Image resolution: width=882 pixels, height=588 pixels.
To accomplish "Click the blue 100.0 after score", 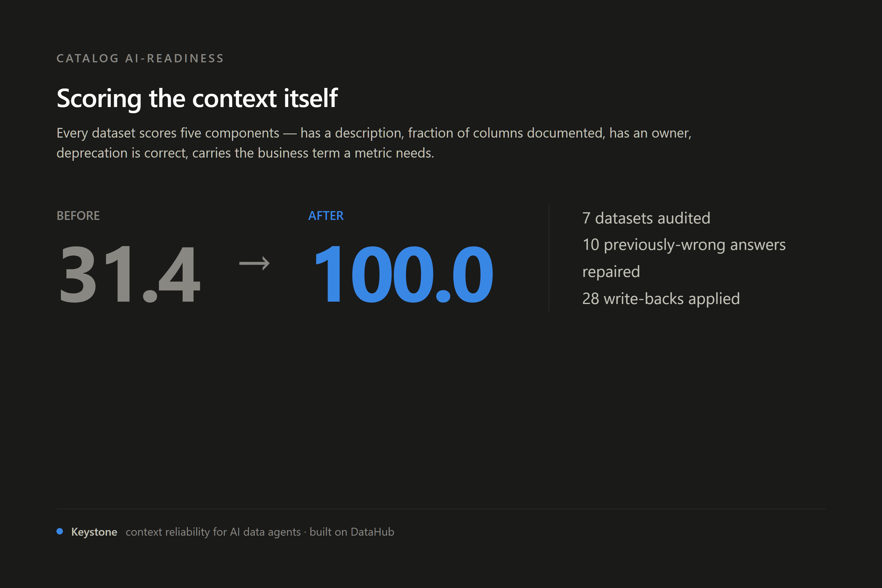I will (404, 274).
